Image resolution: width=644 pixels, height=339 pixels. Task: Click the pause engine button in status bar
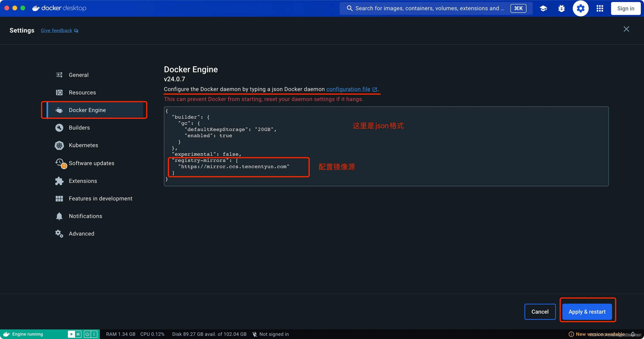coord(78,334)
